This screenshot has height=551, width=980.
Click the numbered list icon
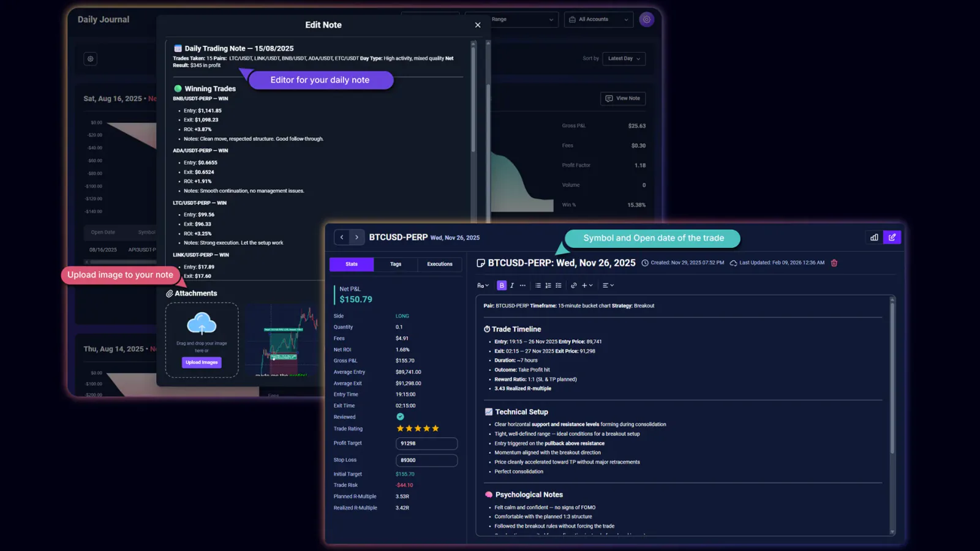pos(548,285)
